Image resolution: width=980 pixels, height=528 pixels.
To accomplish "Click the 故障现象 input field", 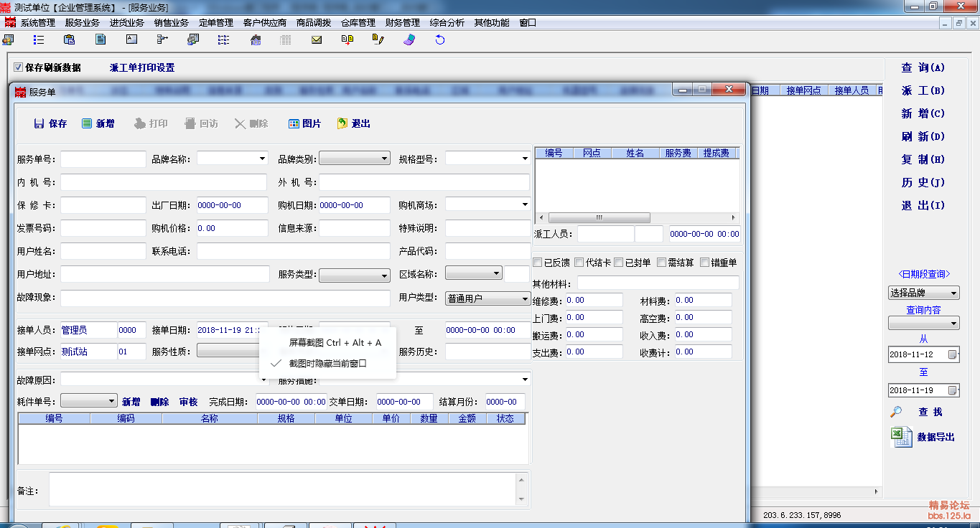I will pyautogui.click(x=225, y=297).
